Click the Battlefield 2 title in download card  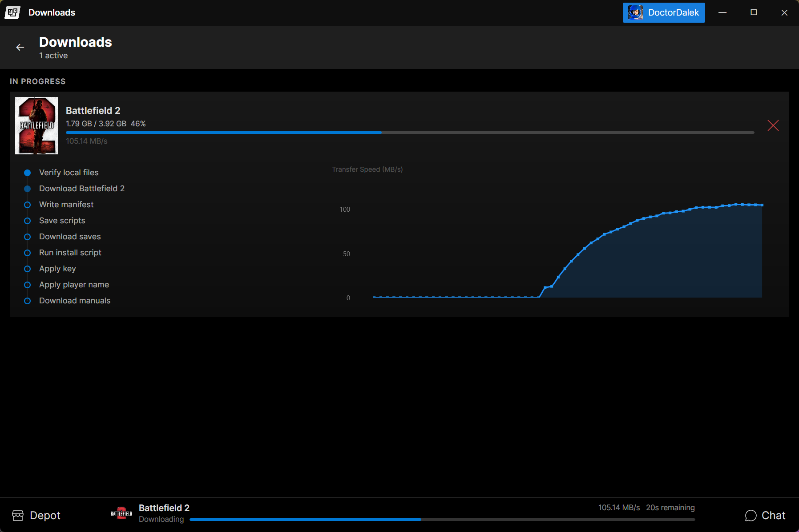coord(93,110)
